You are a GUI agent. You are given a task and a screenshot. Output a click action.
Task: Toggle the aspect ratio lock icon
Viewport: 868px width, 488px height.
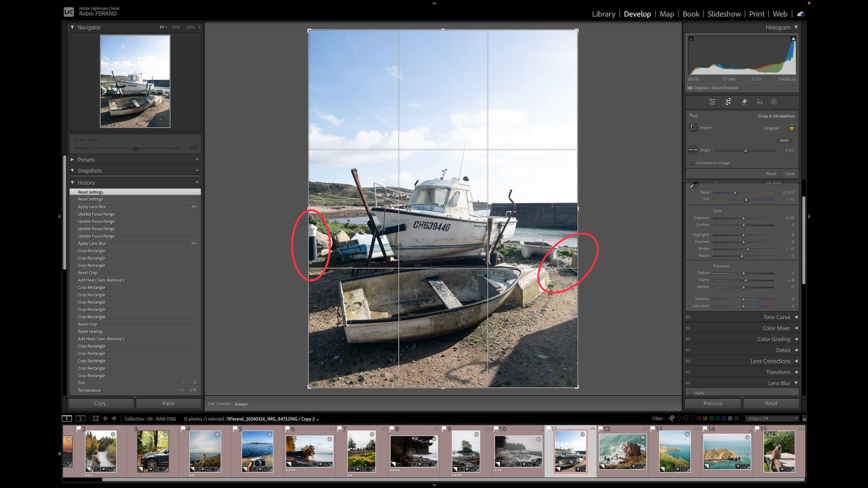(x=792, y=128)
